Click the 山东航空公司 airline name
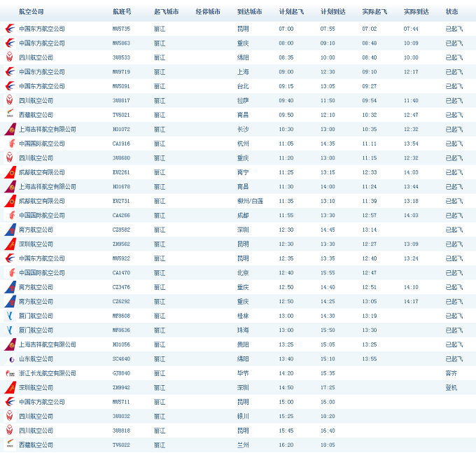Viewport: 476px width, 453px height. [x=36, y=359]
